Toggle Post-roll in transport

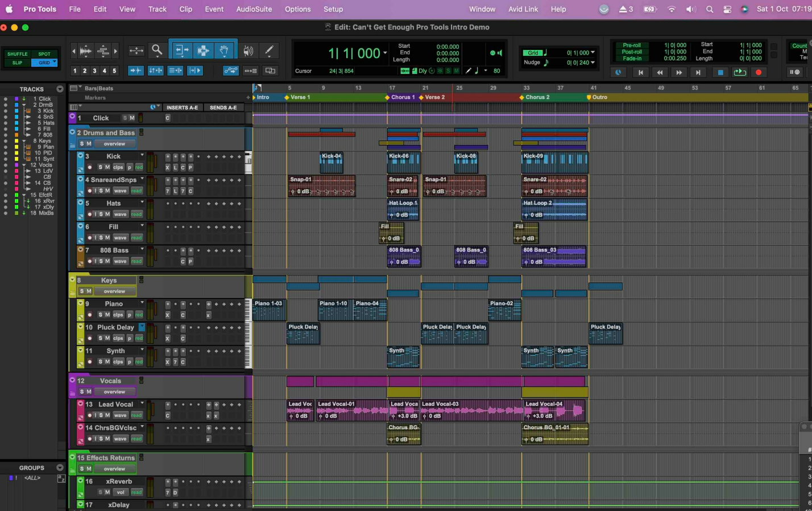click(x=632, y=52)
